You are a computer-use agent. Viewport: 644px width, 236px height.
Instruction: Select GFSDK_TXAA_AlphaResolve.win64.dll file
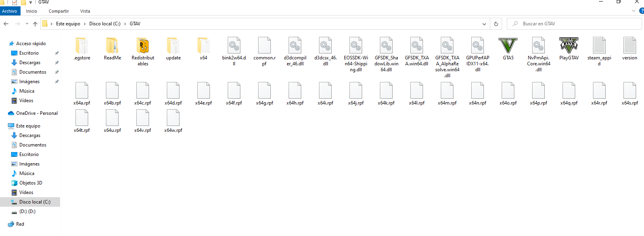click(447, 57)
